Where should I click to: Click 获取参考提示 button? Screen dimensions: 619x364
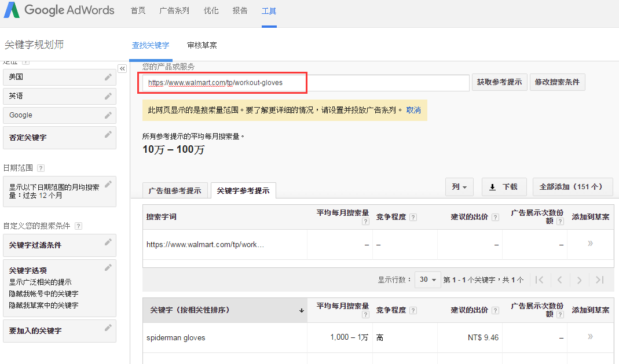click(499, 82)
